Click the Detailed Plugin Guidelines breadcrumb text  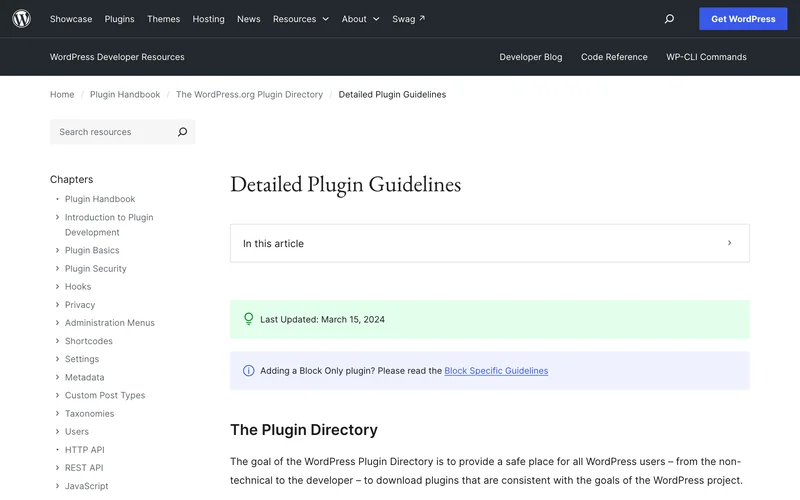click(392, 94)
